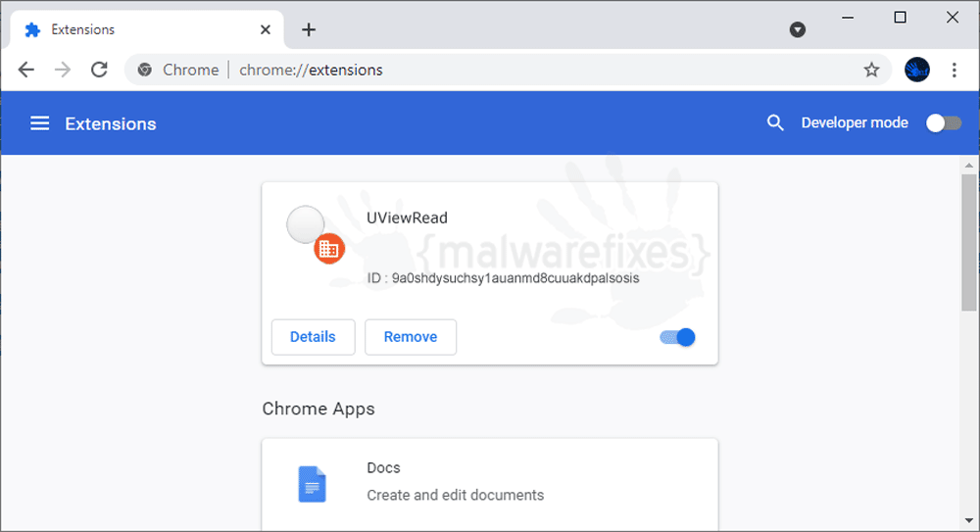Reload the extensions page
Image resolution: width=980 pixels, height=532 pixels.
point(99,70)
